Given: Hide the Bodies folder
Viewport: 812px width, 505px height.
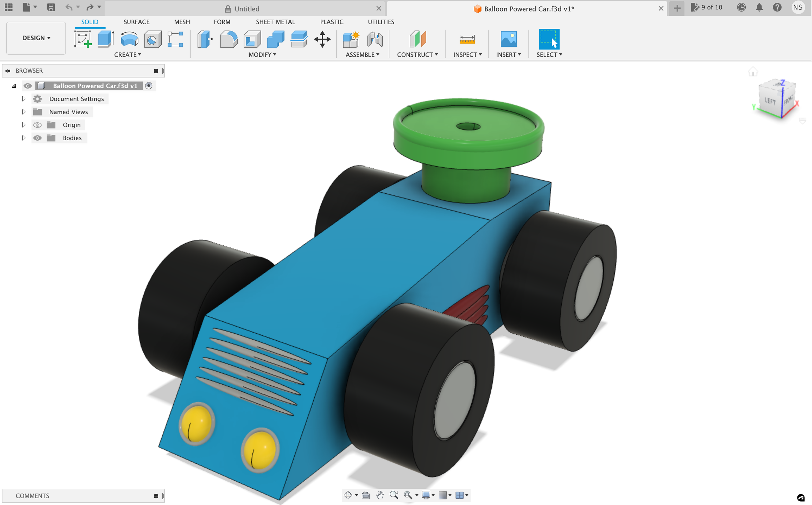Looking at the screenshot, I should pyautogui.click(x=37, y=138).
